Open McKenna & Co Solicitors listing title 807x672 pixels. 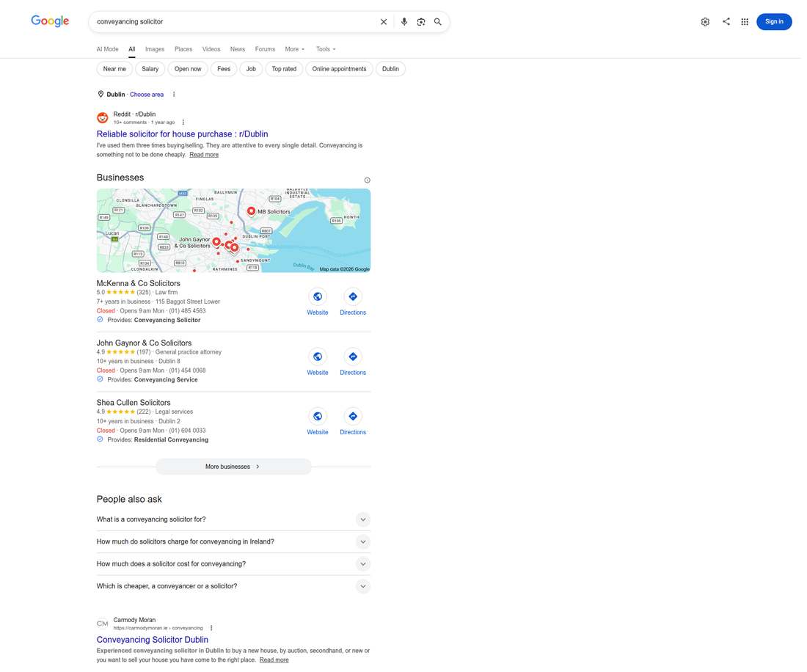pyautogui.click(x=139, y=283)
